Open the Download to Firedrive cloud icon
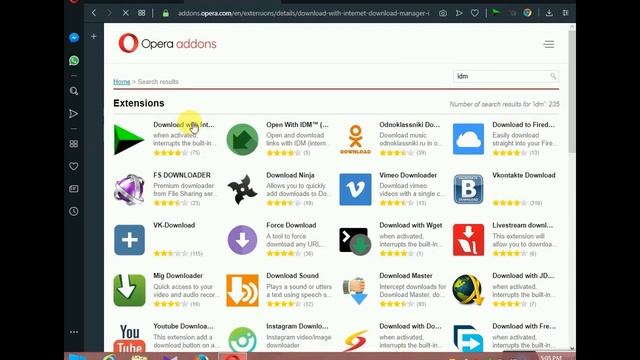Image resolution: width=640 pixels, height=360 pixels. tap(469, 139)
